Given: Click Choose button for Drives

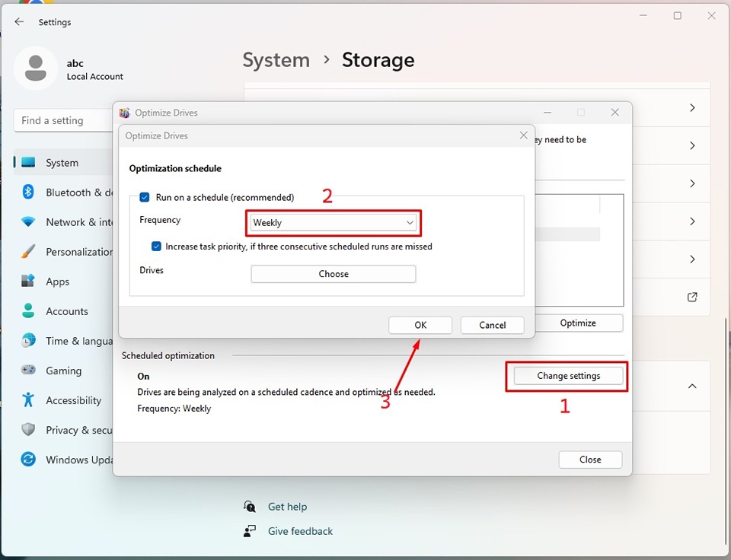Looking at the screenshot, I should click(x=334, y=274).
